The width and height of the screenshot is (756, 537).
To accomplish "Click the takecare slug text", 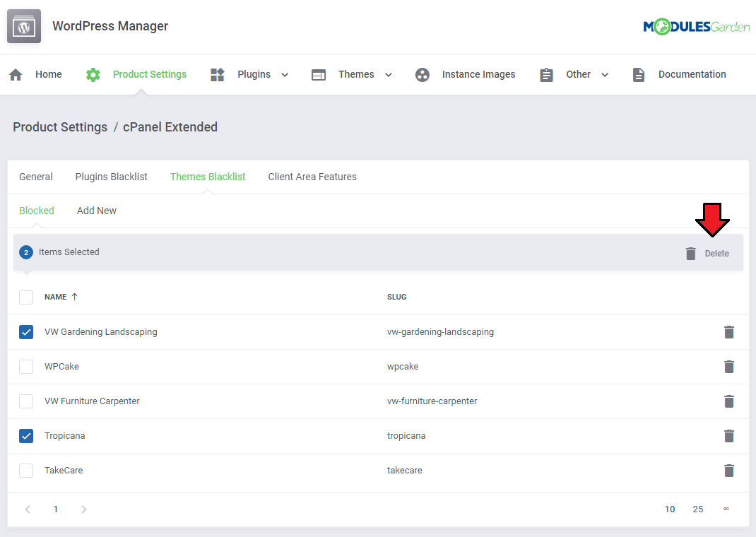I will [x=405, y=471].
